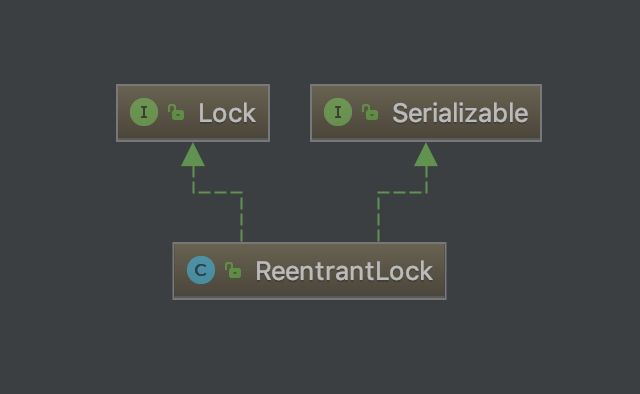Click the green arrowhead pointing to Lock
The width and height of the screenshot is (640, 394).
pyautogui.click(x=193, y=155)
